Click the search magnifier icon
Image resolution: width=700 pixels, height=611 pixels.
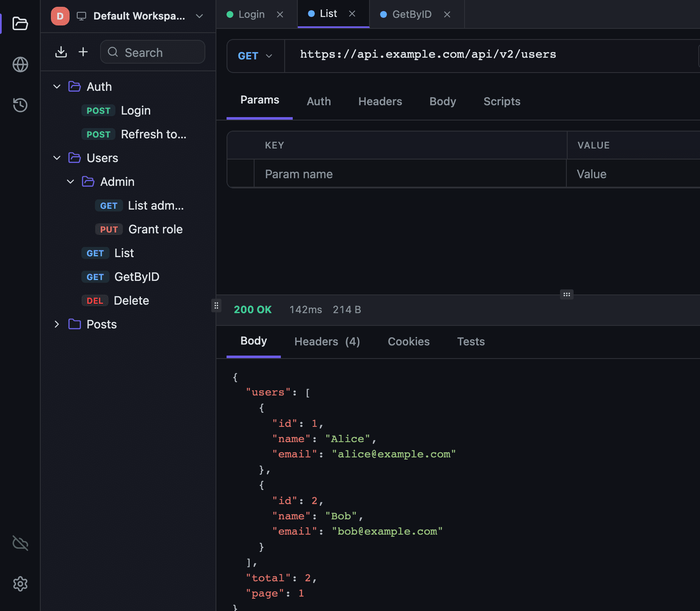(x=113, y=52)
